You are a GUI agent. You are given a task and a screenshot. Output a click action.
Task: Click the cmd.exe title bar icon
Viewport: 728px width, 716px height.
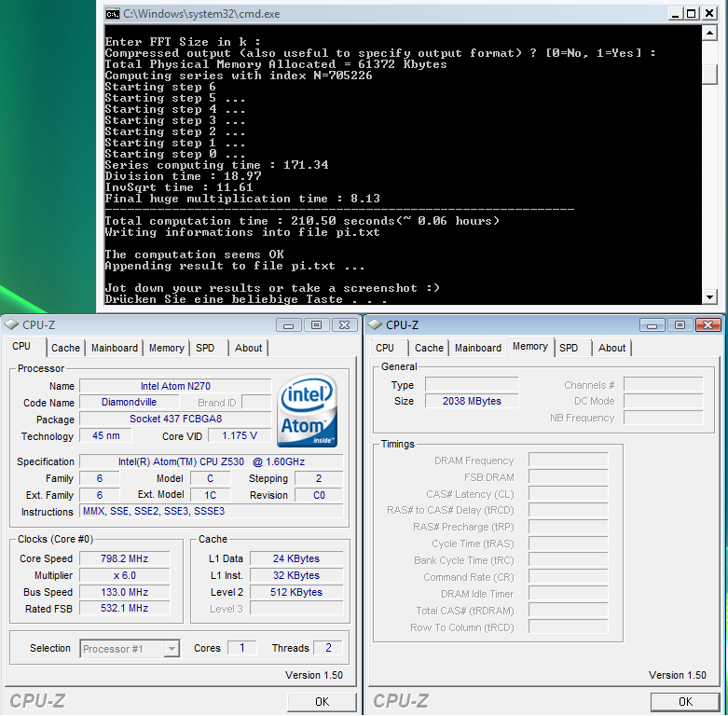coord(113,14)
